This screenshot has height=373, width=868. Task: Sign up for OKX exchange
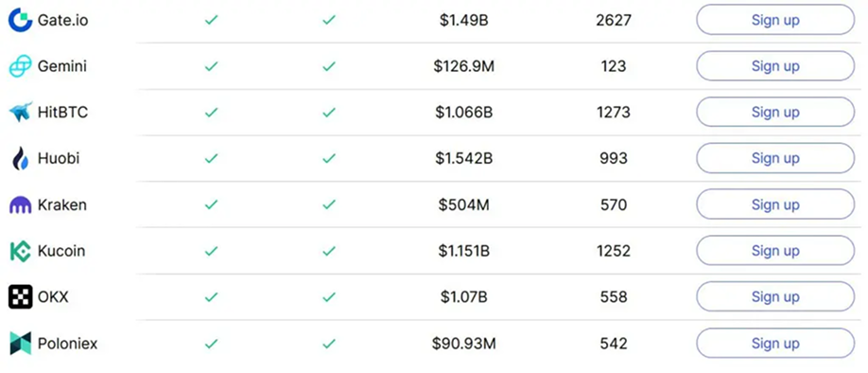pos(775,296)
